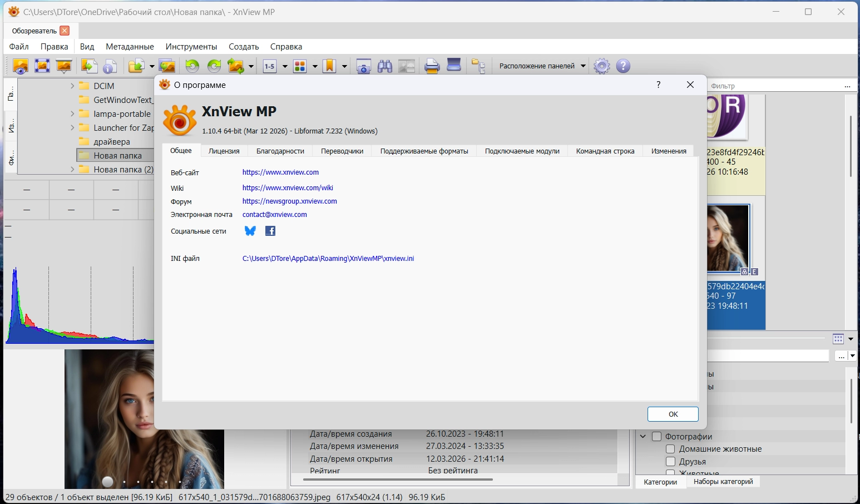Select the драйвера folder in tree
The width and height of the screenshot is (860, 504).
point(112,141)
